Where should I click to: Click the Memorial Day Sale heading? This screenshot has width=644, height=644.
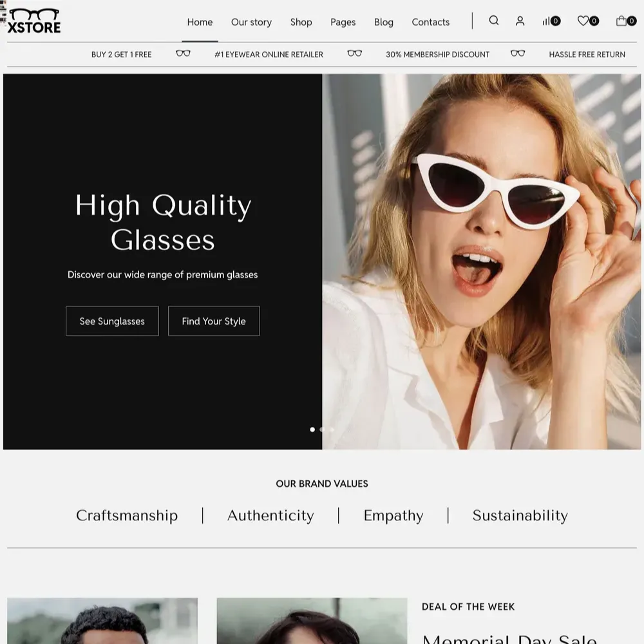(x=509, y=638)
